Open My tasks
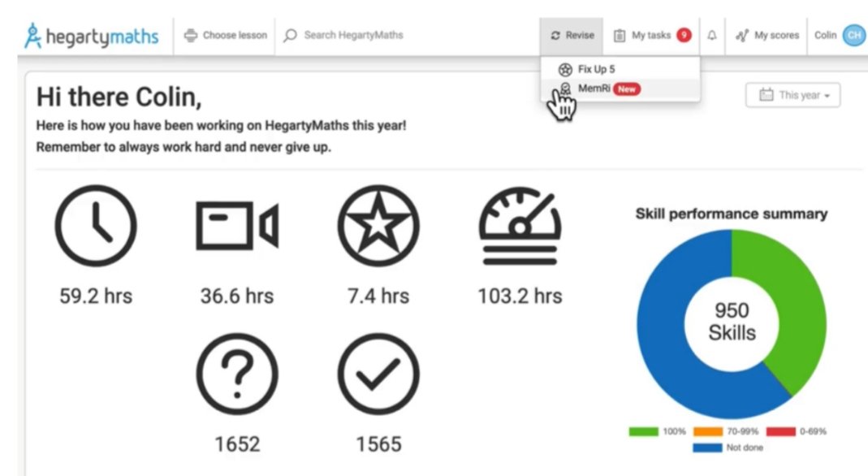This screenshot has height=476, width=868. coord(651,36)
